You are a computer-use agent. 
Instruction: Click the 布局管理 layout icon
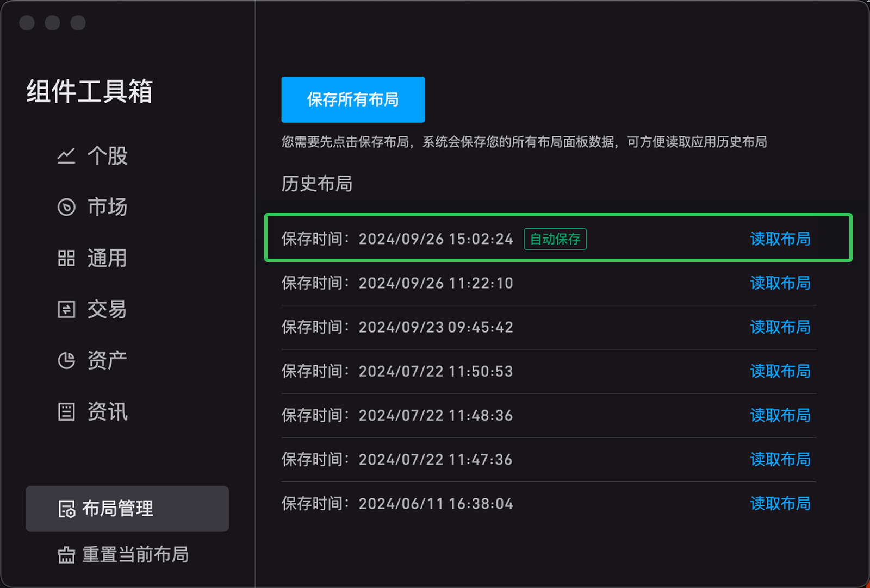coord(66,509)
